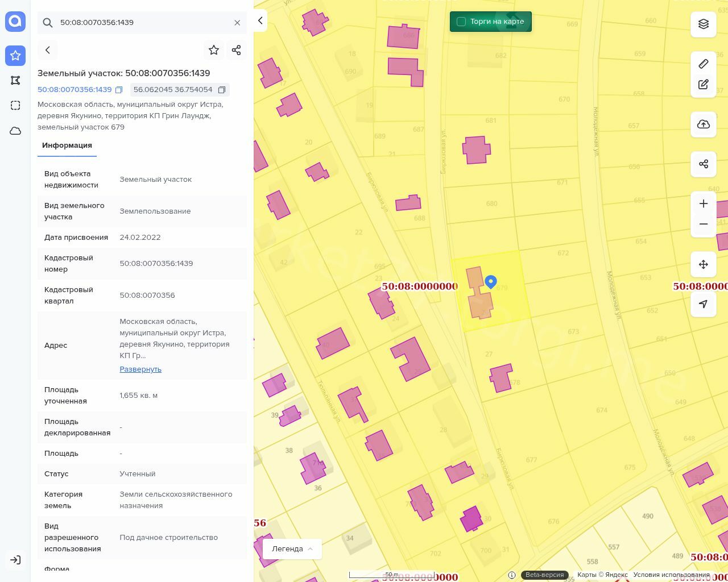This screenshot has height=582, width=728.
Task: Collapse the left information panel
Action: 260,21
